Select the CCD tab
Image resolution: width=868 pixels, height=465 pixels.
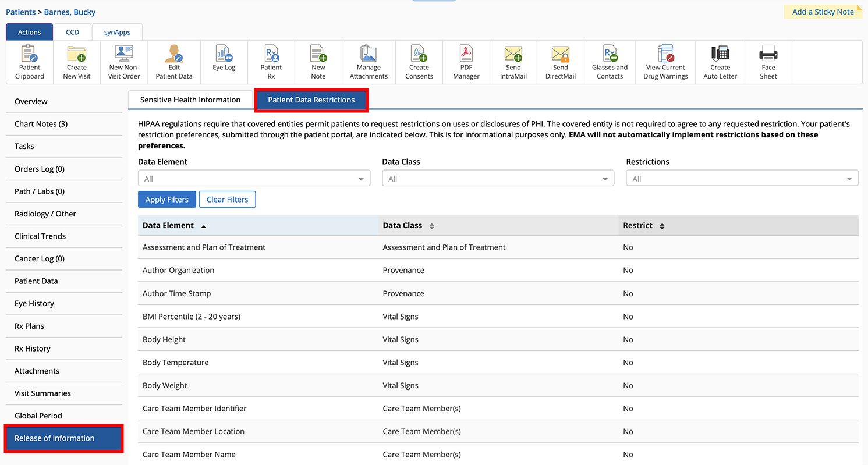click(x=72, y=33)
